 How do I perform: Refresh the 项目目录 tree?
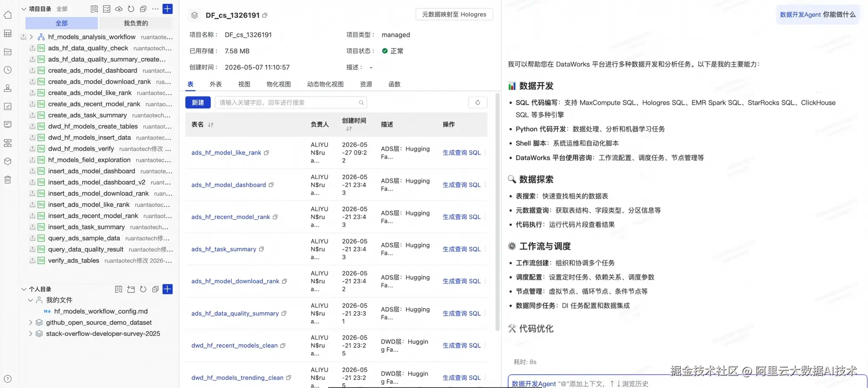coord(131,9)
